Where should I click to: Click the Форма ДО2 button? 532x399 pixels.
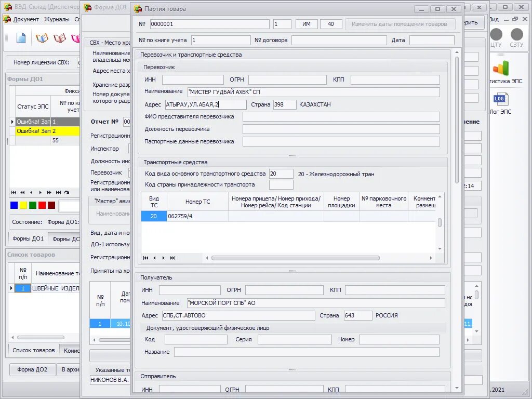coord(32,369)
